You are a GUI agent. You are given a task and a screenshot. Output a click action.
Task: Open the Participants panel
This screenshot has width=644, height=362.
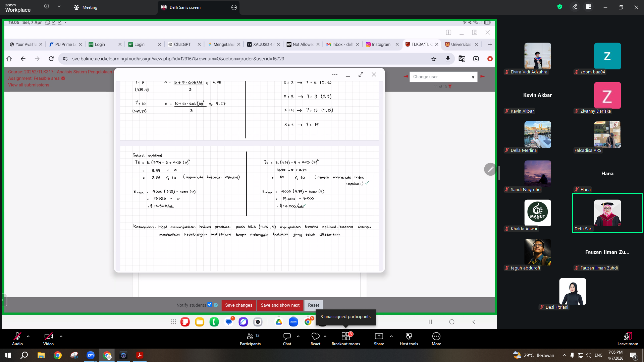point(250,339)
